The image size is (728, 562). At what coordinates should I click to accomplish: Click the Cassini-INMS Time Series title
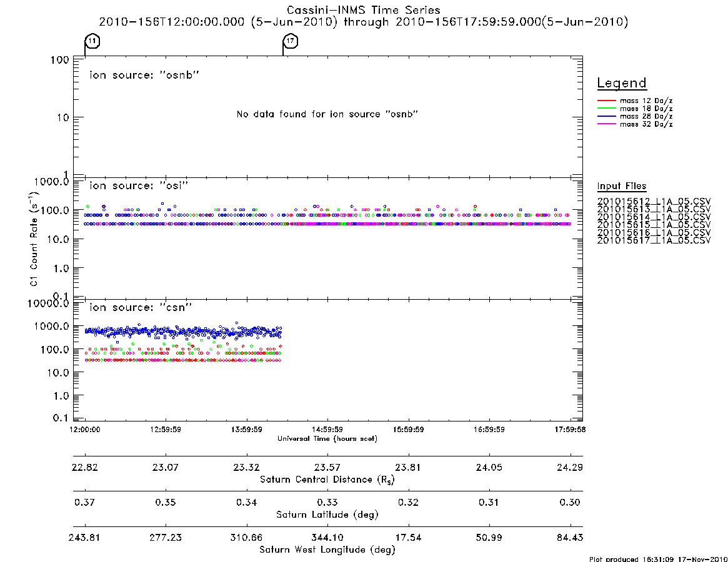point(364,10)
